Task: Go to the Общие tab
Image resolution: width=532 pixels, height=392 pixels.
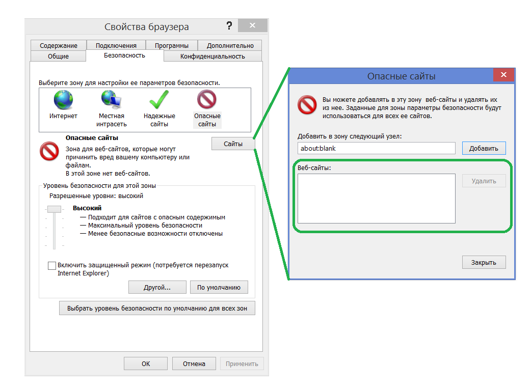Action: (58, 56)
